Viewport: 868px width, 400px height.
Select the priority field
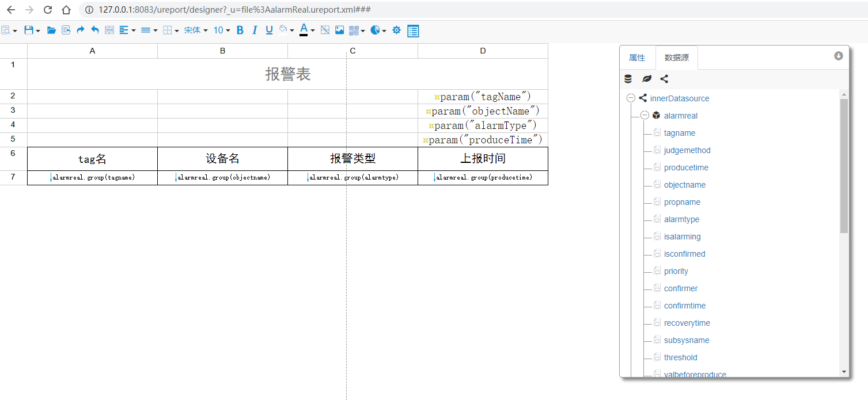coord(676,271)
